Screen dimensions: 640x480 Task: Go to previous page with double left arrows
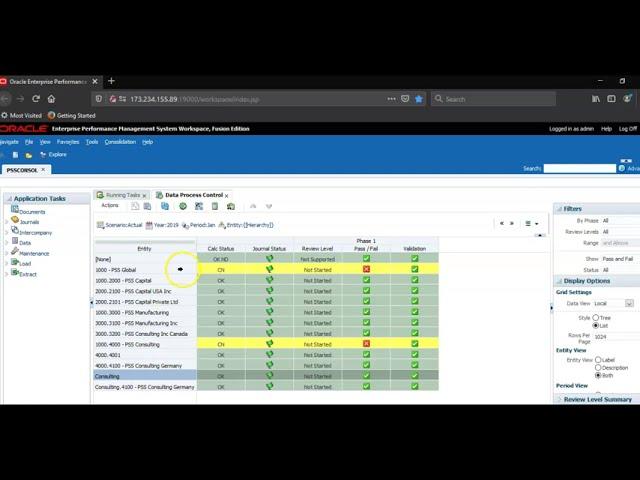[502, 223]
